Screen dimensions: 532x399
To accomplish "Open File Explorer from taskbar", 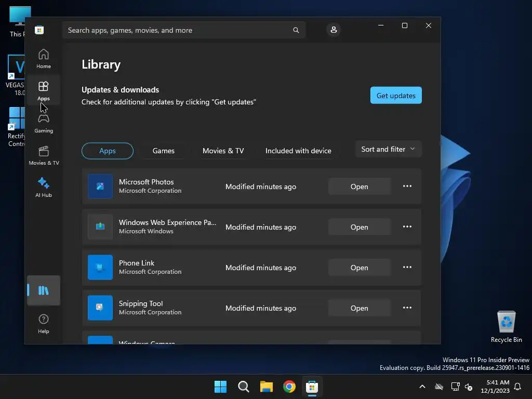I will (x=267, y=387).
